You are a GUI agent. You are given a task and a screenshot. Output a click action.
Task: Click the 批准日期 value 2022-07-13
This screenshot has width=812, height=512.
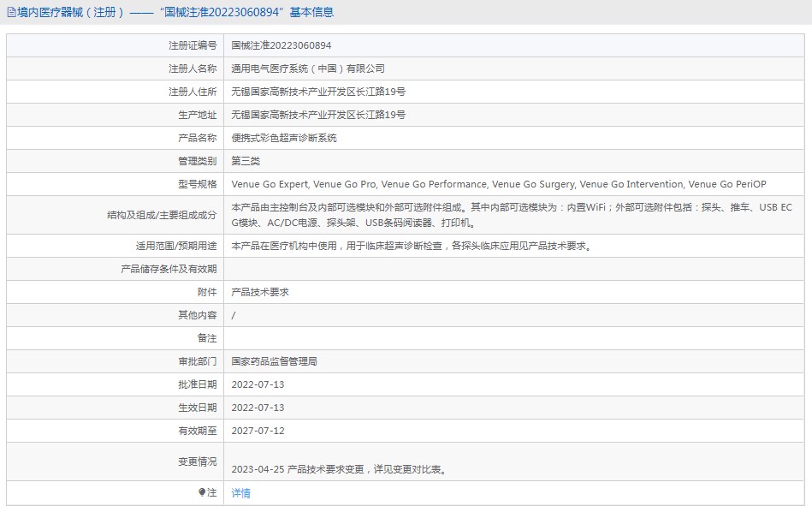[x=258, y=384]
